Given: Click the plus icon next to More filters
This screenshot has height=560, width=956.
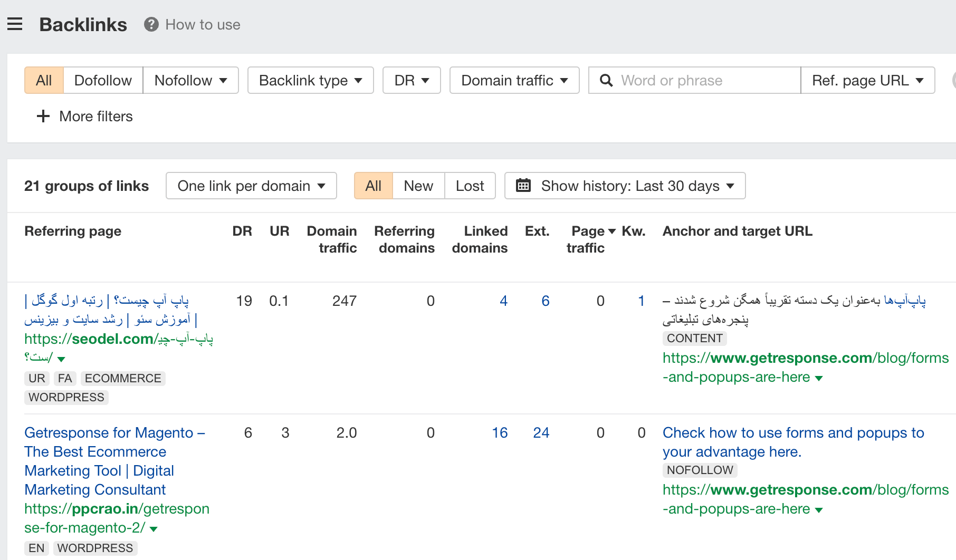Looking at the screenshot, I should click(43, 116).
